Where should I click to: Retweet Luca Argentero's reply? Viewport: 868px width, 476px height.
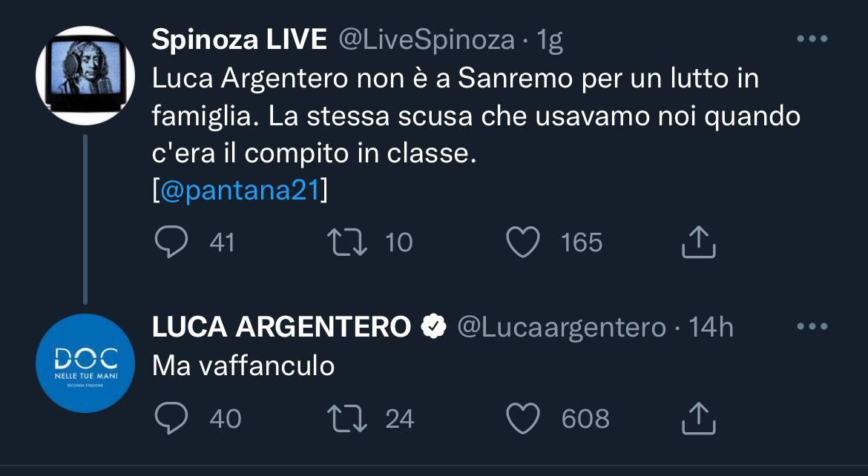coord(348,419)
